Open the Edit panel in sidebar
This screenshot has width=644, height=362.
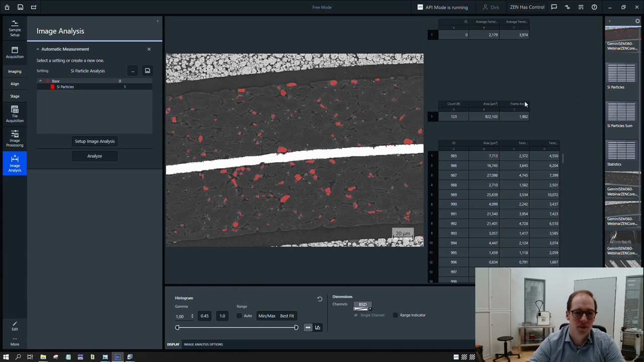15,326
